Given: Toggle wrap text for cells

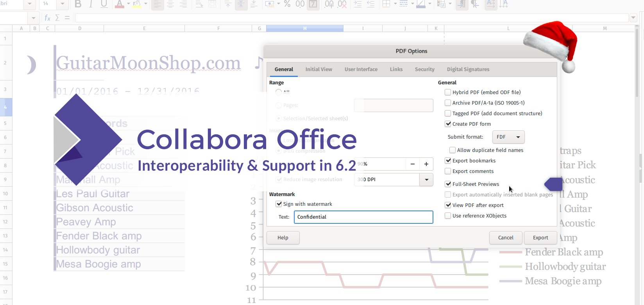Looking at the screenshot, I should [x=199, y=4].
